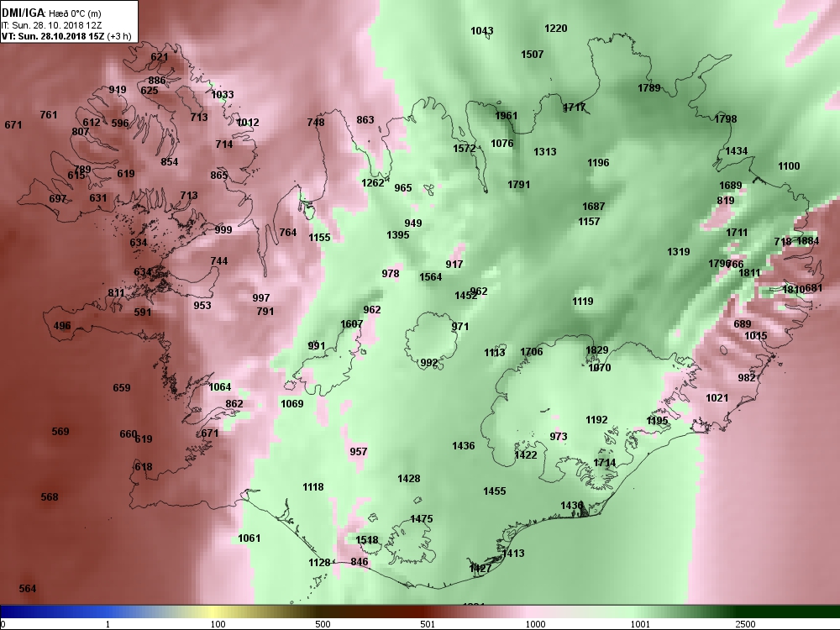Click the 2500 label on color scale
Viewport: 840px width, 630px height.
(x=745, y=624)
